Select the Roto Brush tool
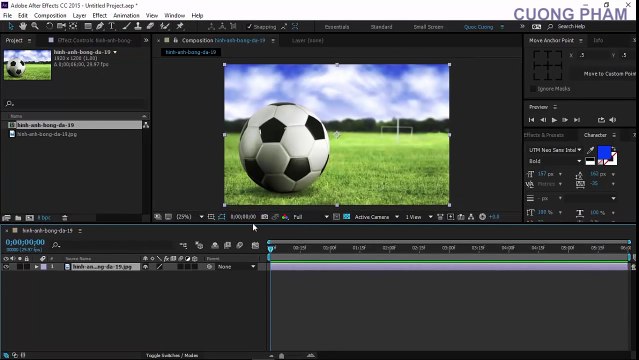The width and height of the screenshot is (639, 360). click(164, 26)
